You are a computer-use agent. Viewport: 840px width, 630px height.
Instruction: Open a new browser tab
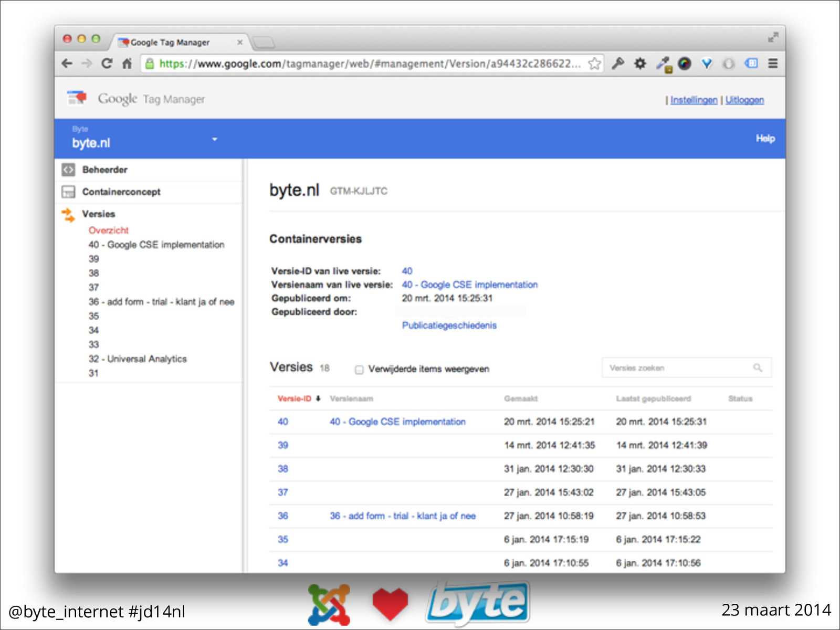coord(263,42)
